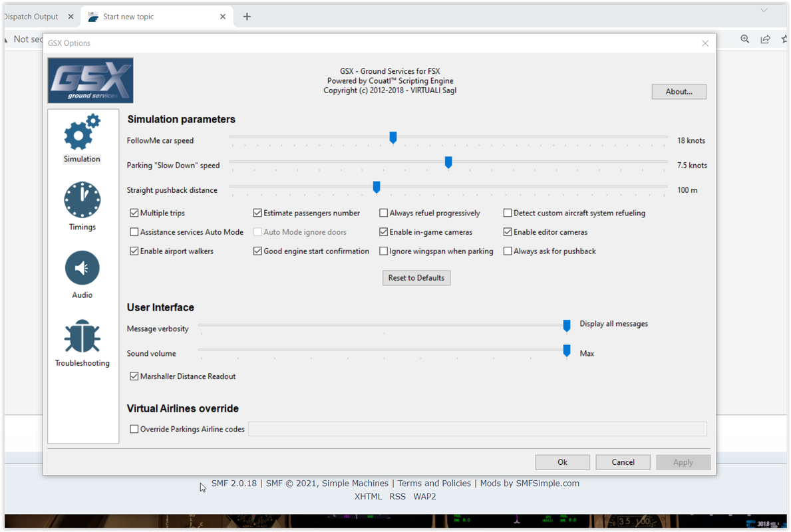This screenshot has width=791, height=532.
Task: Open the Simple Machines link
Action: 355,483
